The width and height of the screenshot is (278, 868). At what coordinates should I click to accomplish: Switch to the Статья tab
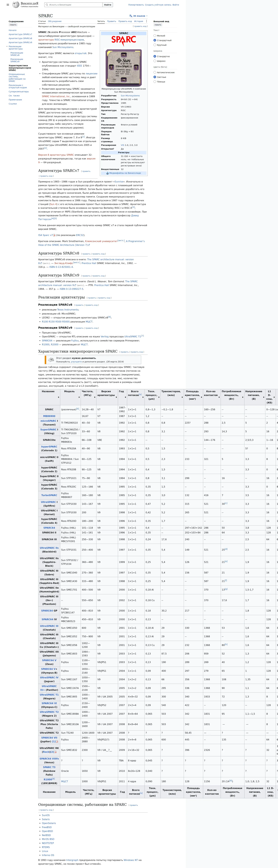(x=42, y=21)
